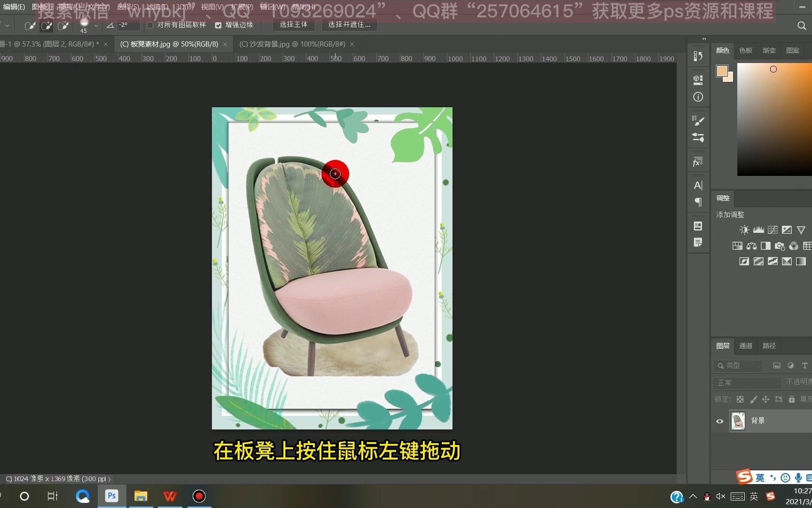
Task: Open the Paragraph panel icon
Action: [x=698, y=202]
